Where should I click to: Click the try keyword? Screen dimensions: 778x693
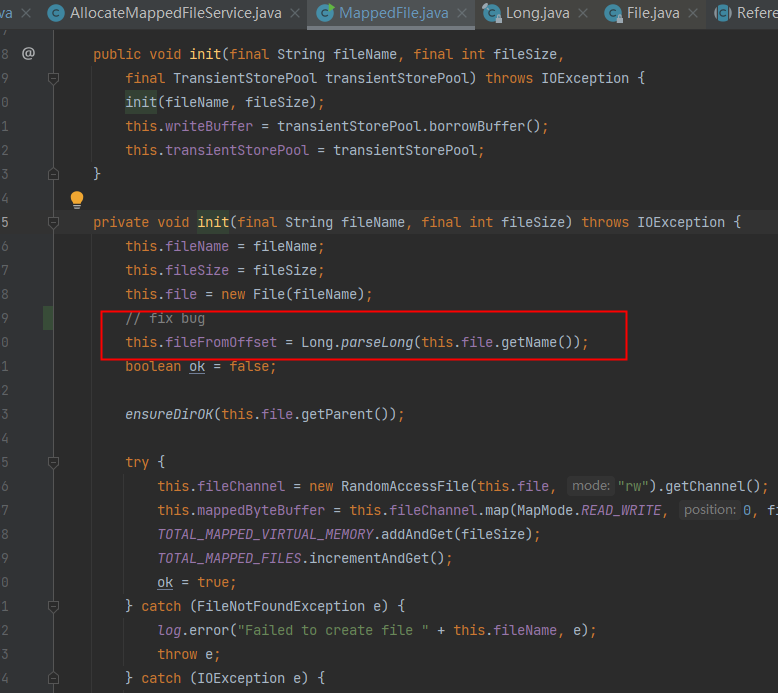(137, 462)
